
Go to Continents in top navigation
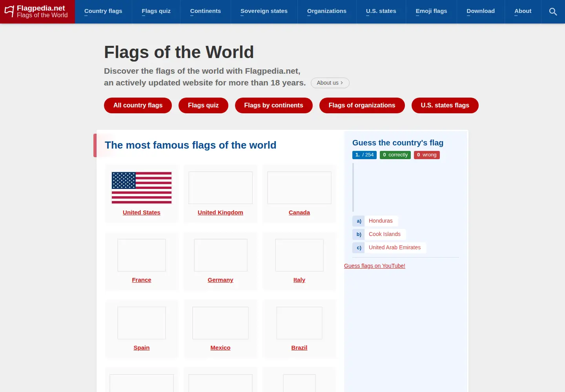click(206, 11)
